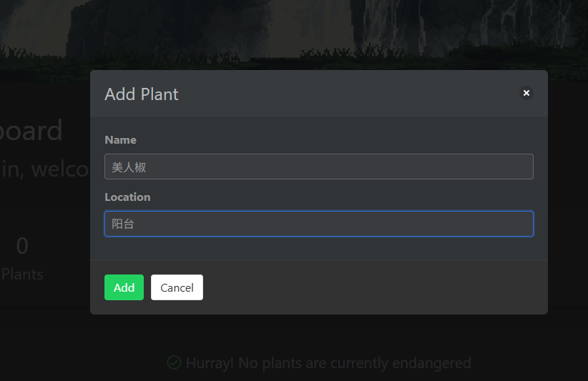Viewport: 588px width, 381px height.
Task: Click the green Add button
Action: (x=124, y=287)
